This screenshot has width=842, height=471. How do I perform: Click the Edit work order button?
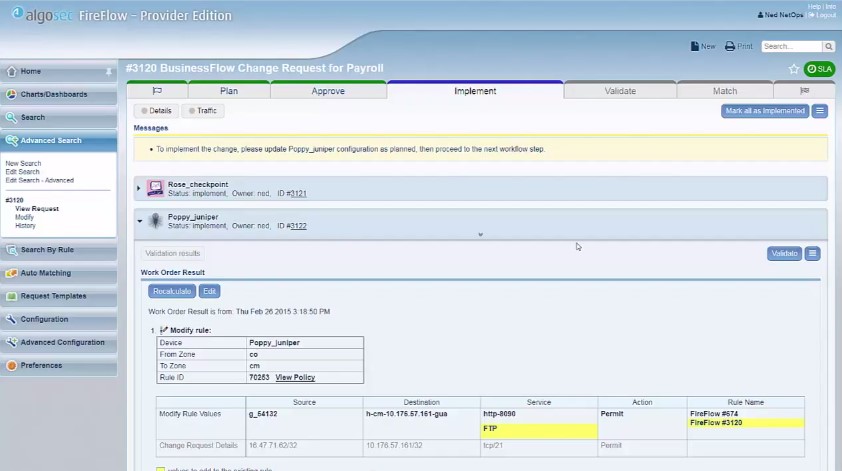pyautogui.click(x=209, y=291)
